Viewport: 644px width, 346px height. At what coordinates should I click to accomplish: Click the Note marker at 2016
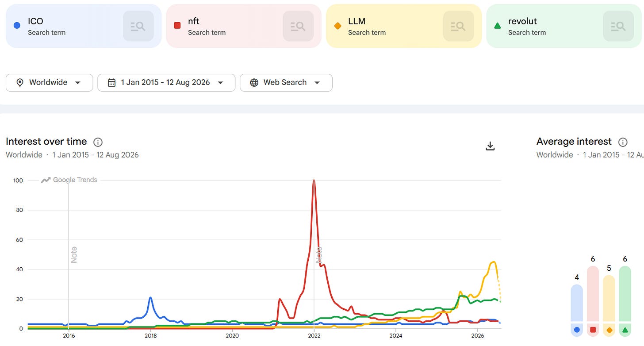click(x=74, y=255)
